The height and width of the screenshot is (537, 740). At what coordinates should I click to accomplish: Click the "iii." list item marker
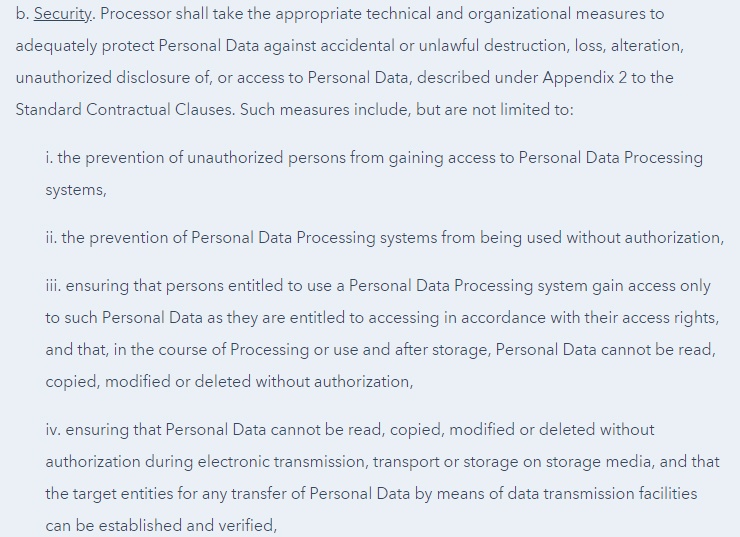coord(53,286)
